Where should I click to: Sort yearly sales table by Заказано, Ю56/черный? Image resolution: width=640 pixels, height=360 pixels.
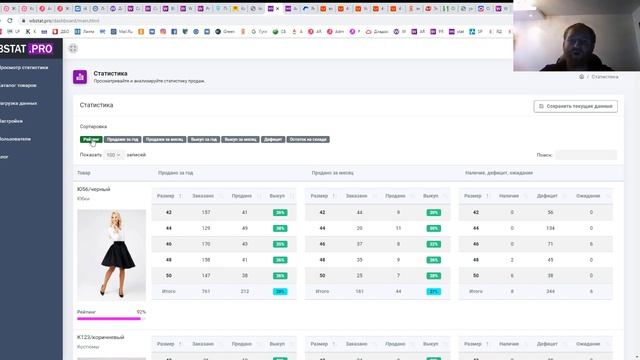coord(205,196)
